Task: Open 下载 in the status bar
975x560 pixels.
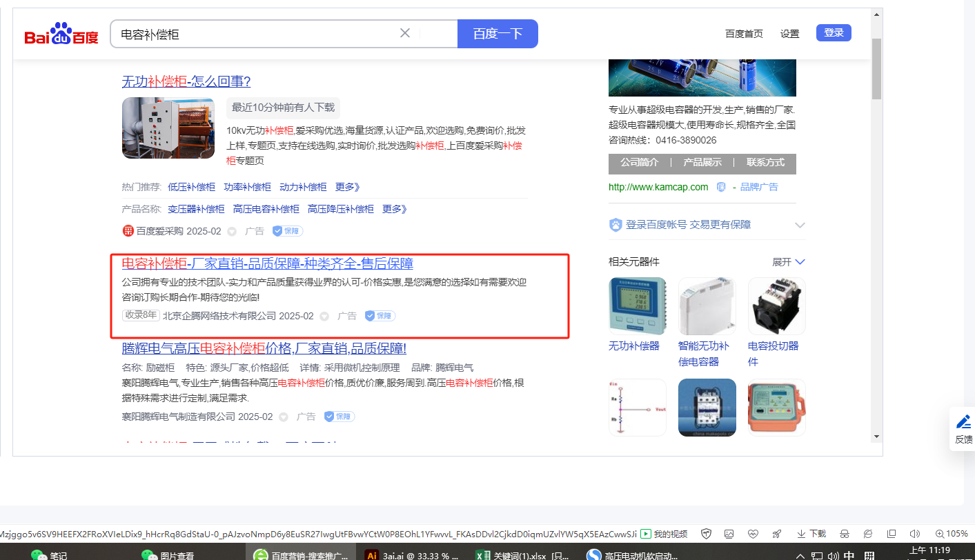Action: 811,534
